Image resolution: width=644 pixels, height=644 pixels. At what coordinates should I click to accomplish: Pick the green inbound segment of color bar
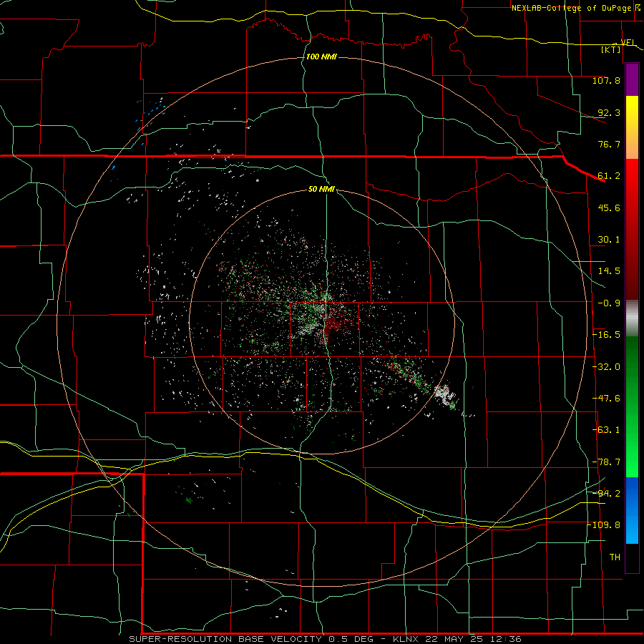[x=632, y=406]
